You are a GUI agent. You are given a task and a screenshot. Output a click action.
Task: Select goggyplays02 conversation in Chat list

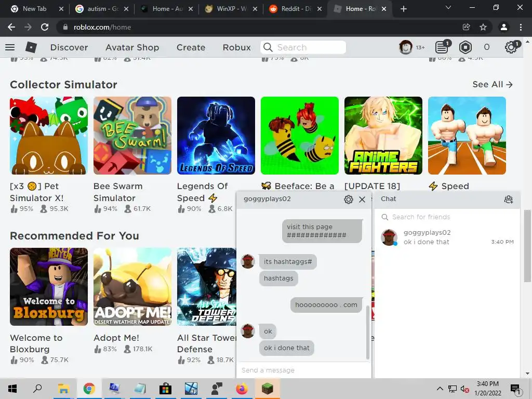click(x=447, y=237)
